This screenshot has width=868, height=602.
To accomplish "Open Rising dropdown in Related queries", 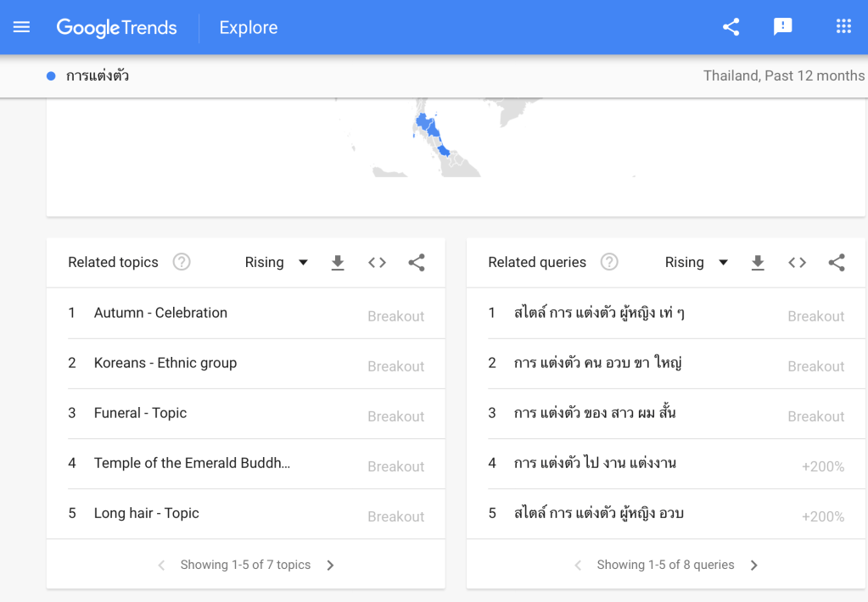I will pyautogui.click(x=697, y=263).
